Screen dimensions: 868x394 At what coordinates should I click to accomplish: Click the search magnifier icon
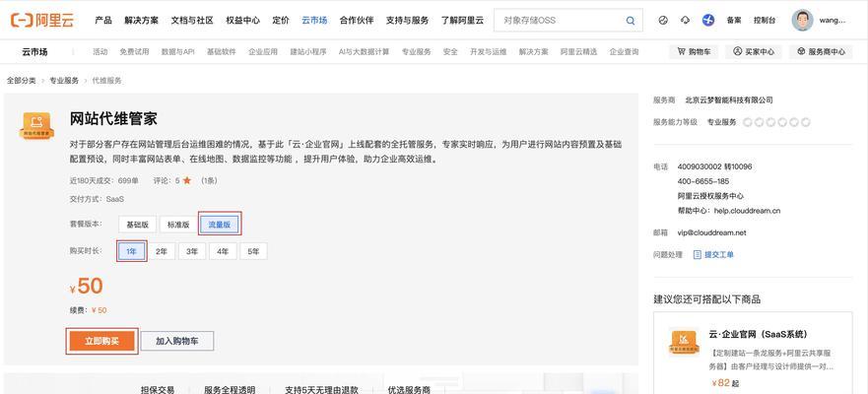[631, 21]
